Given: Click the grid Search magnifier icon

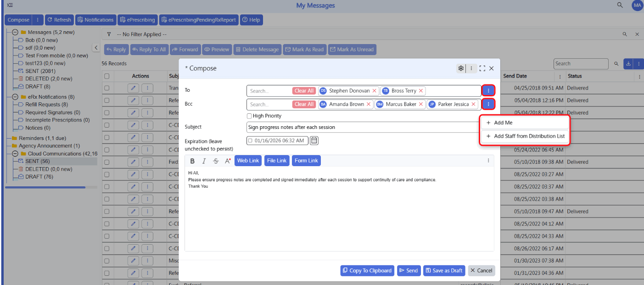Looking at the screenshot, I should coord(616,64).
